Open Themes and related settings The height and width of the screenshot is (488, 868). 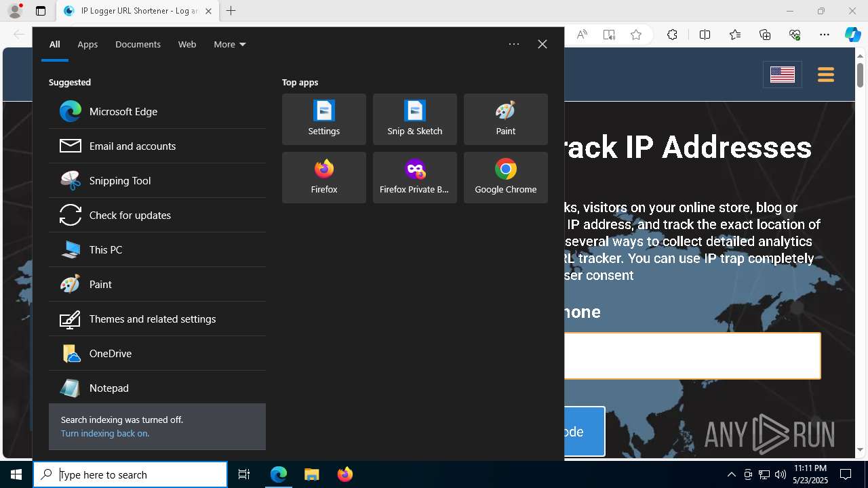(157, 319)
